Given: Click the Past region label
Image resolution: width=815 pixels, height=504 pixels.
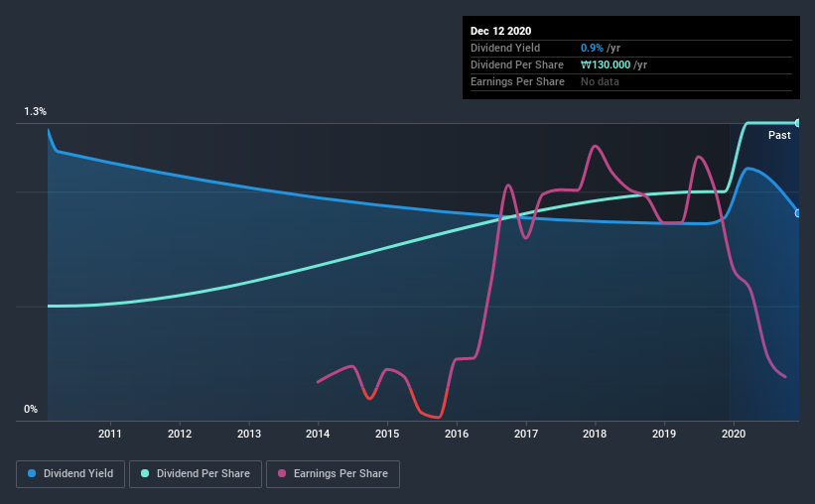Looking at the screenshot, I should tap(779, 135).
